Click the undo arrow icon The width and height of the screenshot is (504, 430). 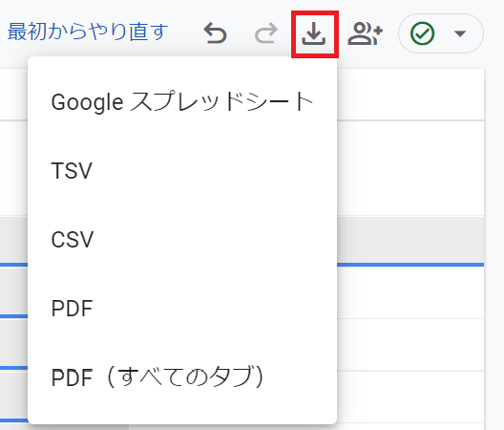tap(215, 32)
